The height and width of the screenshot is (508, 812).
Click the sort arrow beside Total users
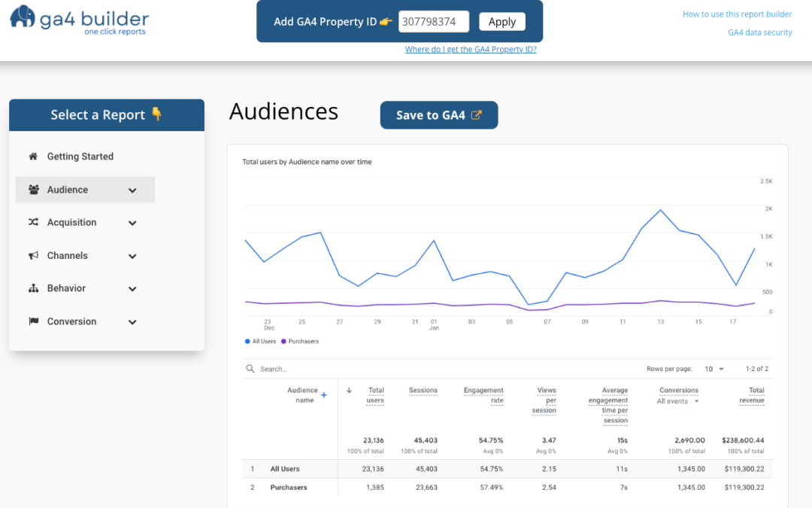pyautogui.click(x=349, y=391)
